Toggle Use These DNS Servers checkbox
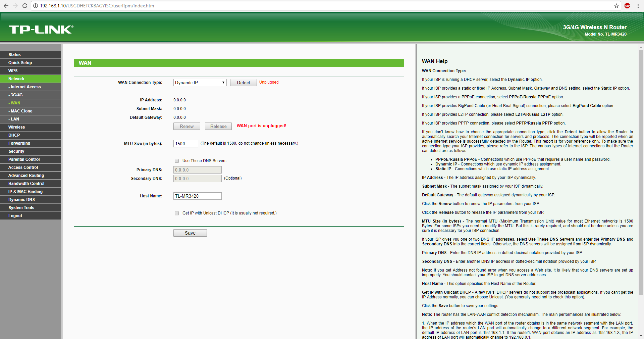Viewport: 644px width, 339px height. coord(177,161)
